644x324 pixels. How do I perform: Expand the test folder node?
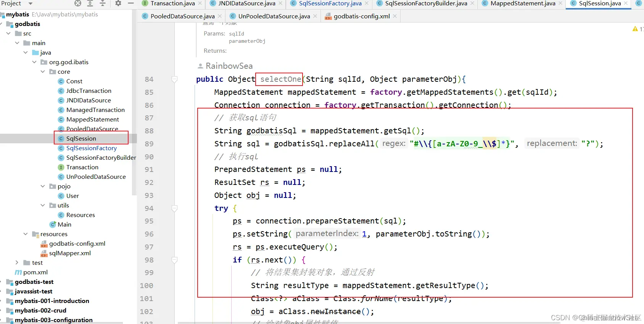[17, 262]
